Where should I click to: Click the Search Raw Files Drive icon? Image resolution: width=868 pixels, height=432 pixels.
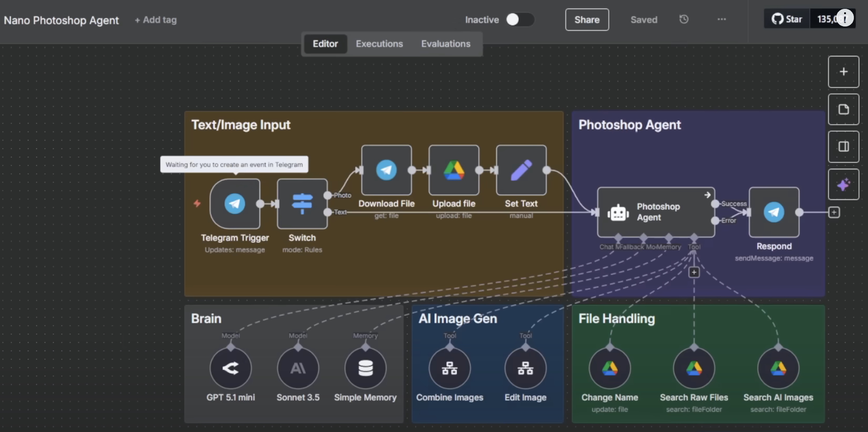click(694, 368)
